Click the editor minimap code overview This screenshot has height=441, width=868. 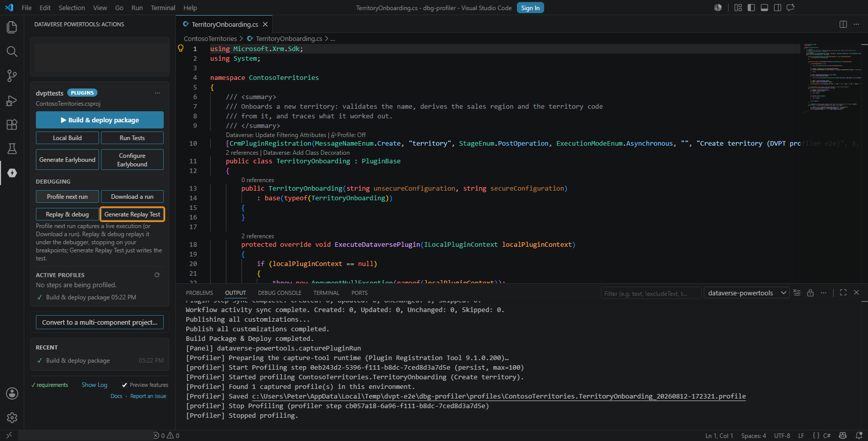(833, 78)
